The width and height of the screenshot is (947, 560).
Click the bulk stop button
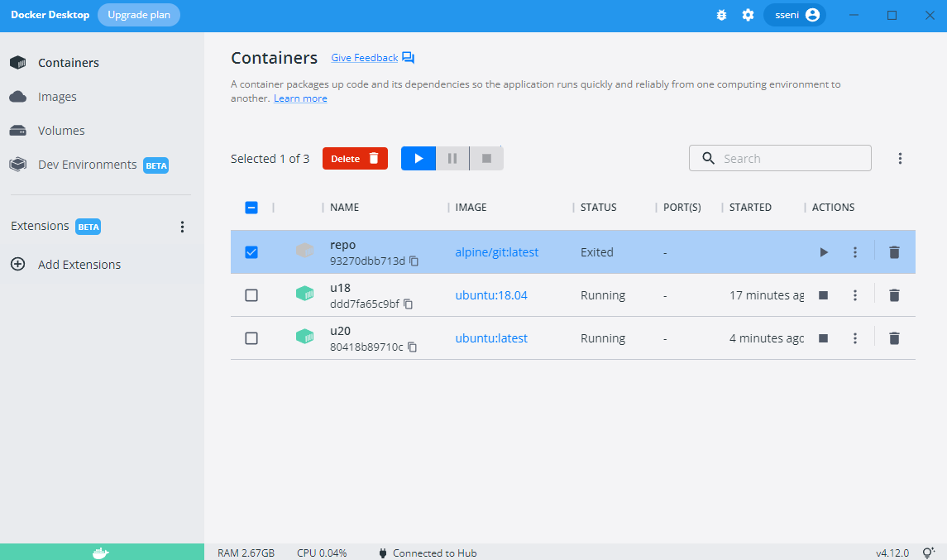tap(487, 158)
